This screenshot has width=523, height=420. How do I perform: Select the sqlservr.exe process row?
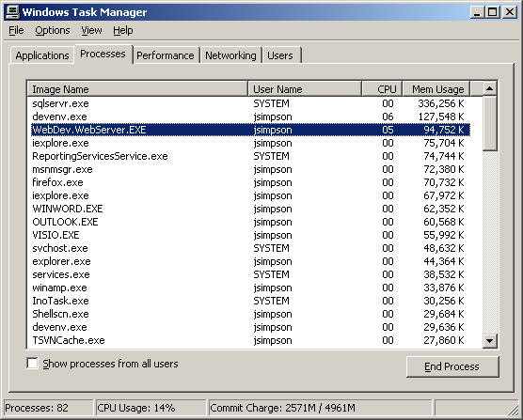250,103
